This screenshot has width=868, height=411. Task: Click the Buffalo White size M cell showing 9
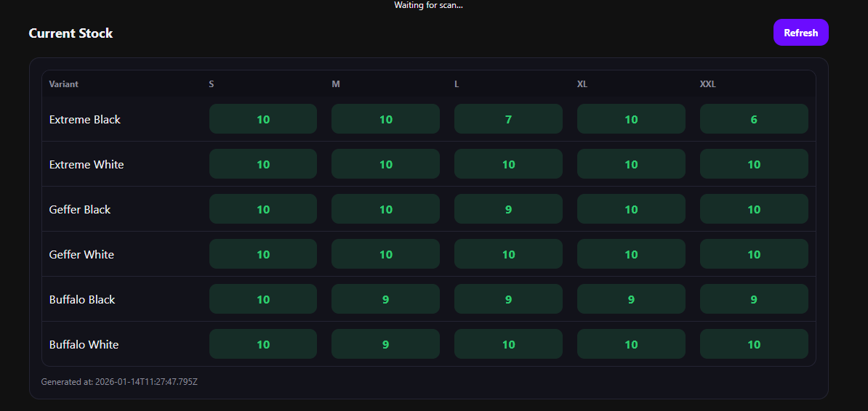tap(386, 344)
